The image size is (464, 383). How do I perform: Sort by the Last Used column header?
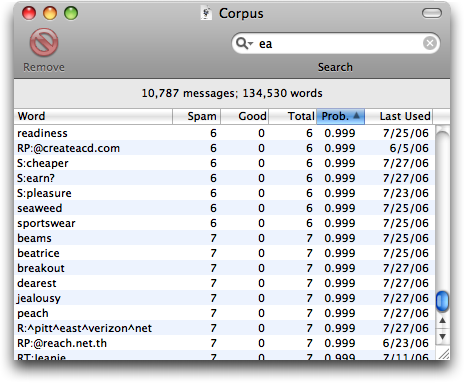(399, 116)
